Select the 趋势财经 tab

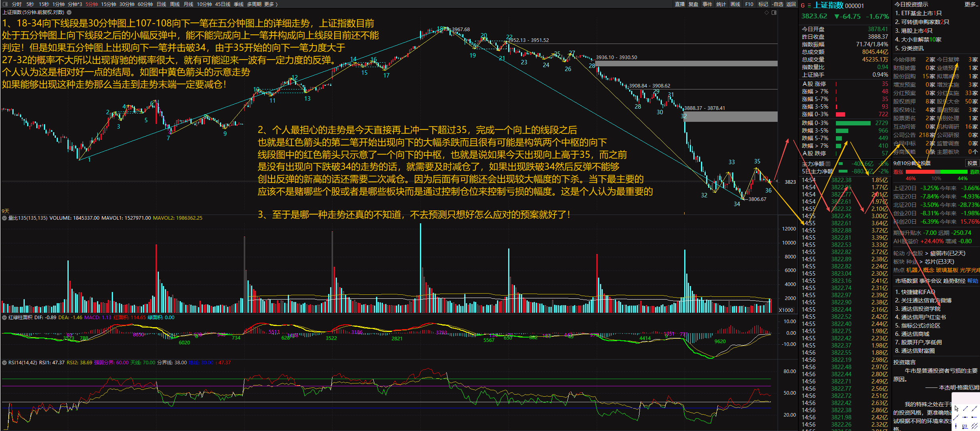click(954, 281)
